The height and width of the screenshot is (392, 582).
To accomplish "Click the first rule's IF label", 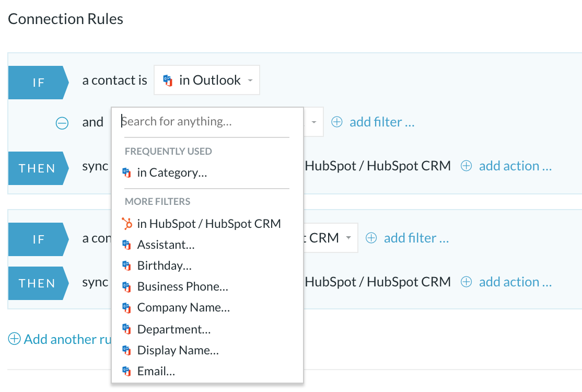I will tap(39, 83).
